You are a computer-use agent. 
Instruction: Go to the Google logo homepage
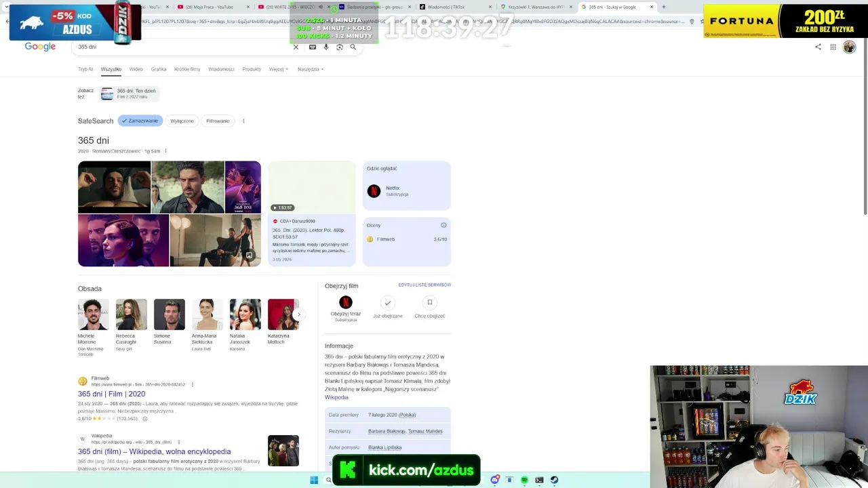[40, 47]
